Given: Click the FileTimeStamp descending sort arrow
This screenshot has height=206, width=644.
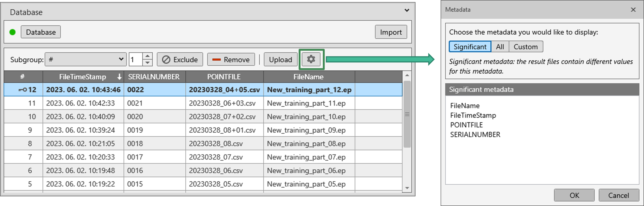Looking at the screenshot, I should [119, 77].
